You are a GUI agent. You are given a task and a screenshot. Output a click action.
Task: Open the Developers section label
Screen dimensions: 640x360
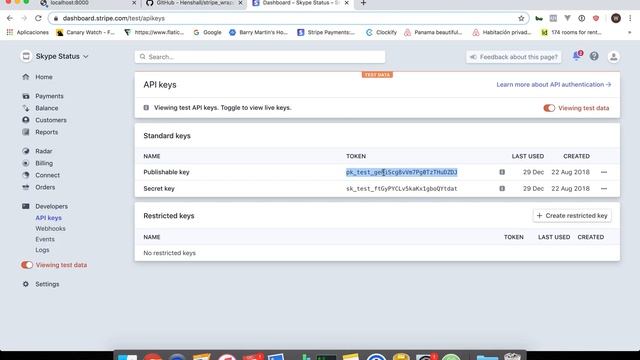pos(51,207)
